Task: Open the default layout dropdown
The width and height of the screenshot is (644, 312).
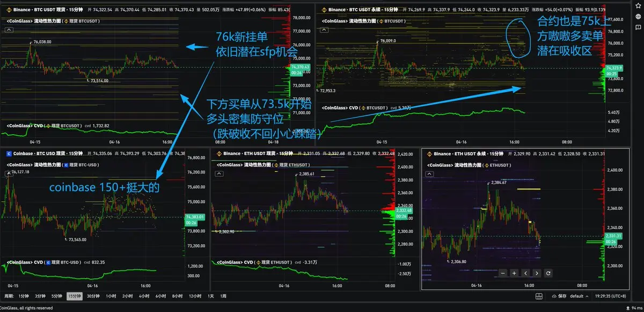Action: click(580, 296)
